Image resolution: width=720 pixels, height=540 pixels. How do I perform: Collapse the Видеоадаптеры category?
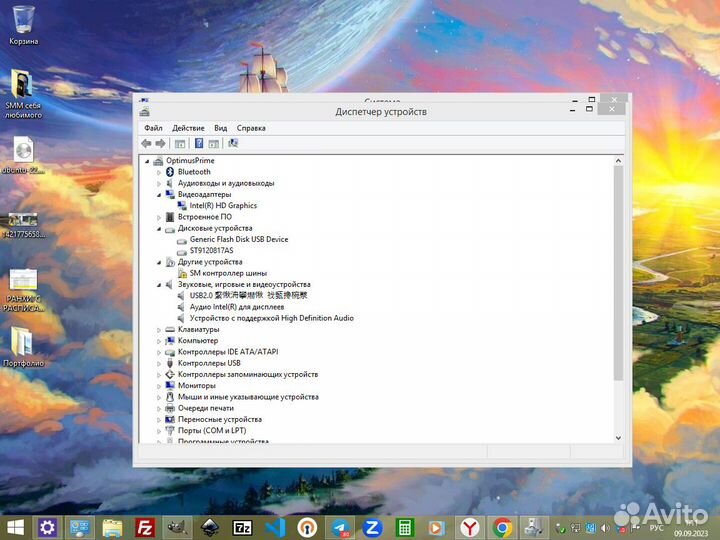(x=158, y=194)
